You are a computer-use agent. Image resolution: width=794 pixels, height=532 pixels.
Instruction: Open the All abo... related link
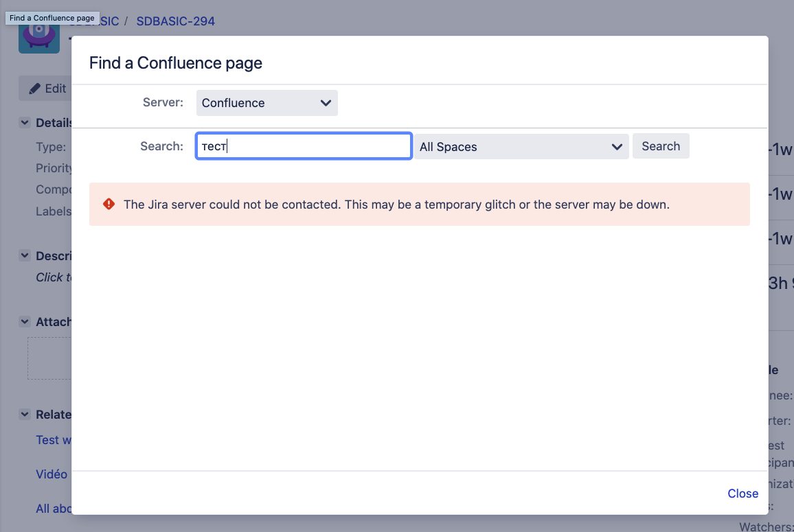click(x=54, y=508)
